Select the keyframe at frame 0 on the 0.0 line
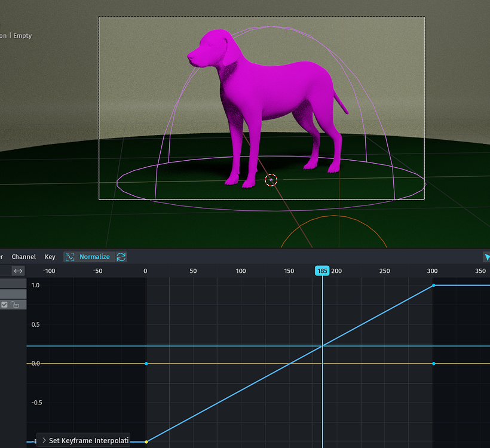The image size is (490, 448). tap(146, 364)
